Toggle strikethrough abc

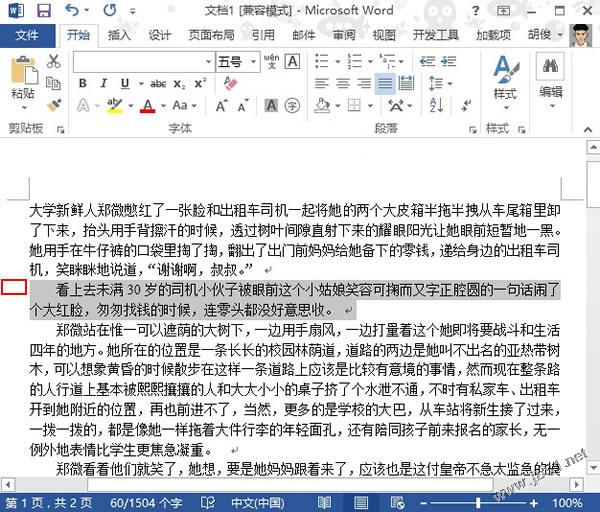158,83
